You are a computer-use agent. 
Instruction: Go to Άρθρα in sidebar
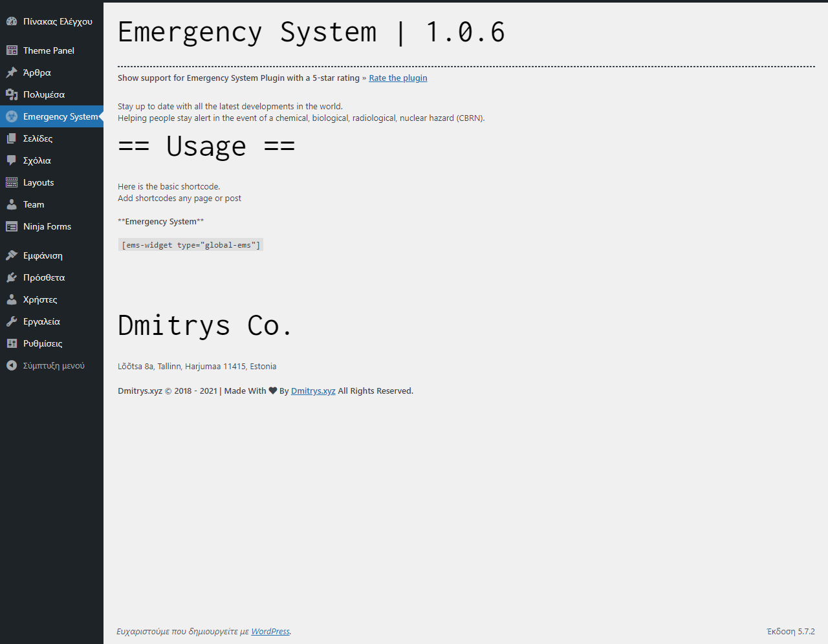[x=52, y=72]
